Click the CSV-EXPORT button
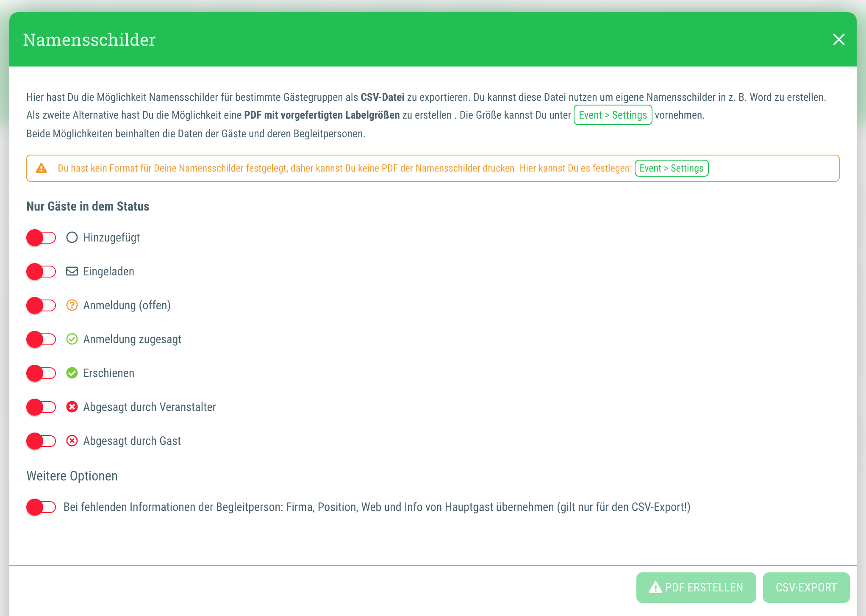 coord(806,588)
